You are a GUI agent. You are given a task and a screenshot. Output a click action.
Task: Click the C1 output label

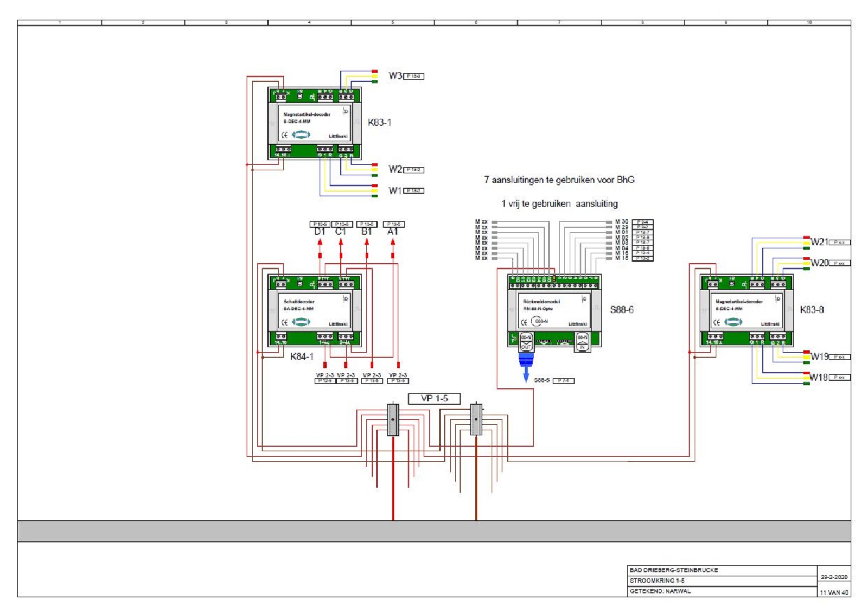tap(340, 232)
